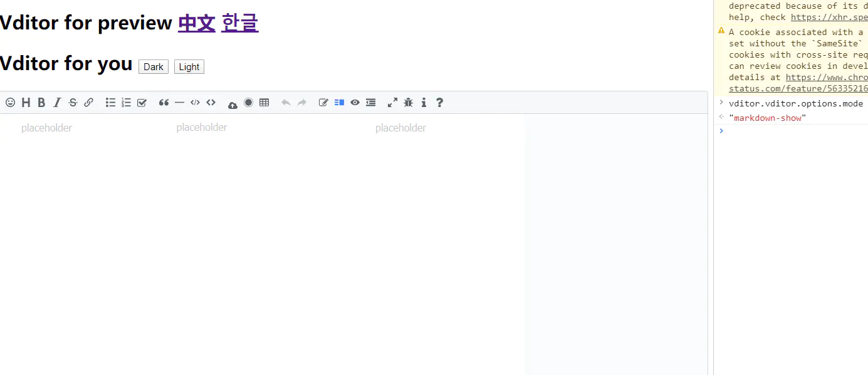This screenshot has height=375, width=868.
Task: Open the xhr.spec link in console
Action: [829, 18]
